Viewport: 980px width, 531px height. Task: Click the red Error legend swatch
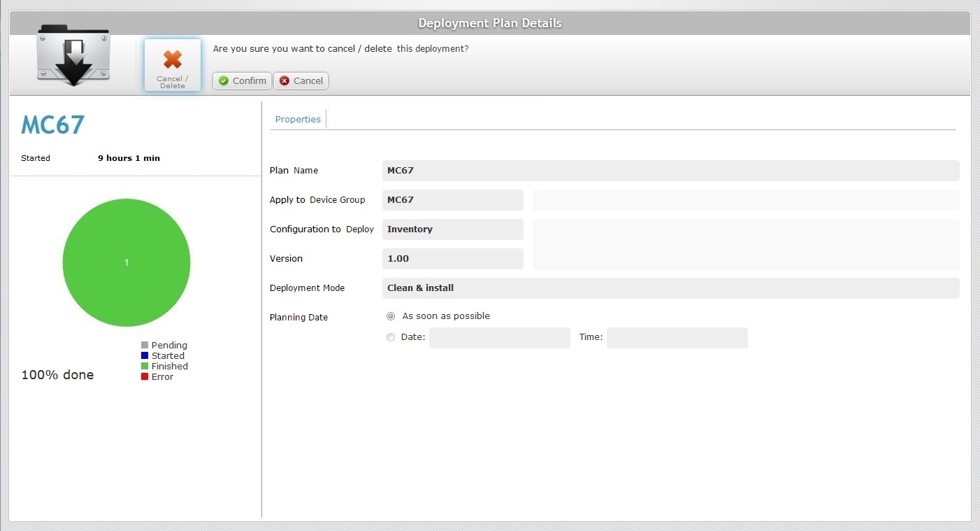coord(145,376)
